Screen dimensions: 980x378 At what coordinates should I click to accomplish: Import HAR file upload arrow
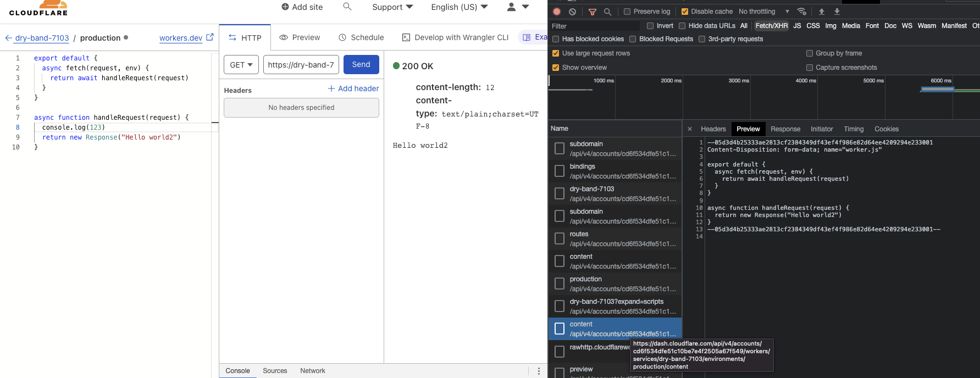coord(822,12)
